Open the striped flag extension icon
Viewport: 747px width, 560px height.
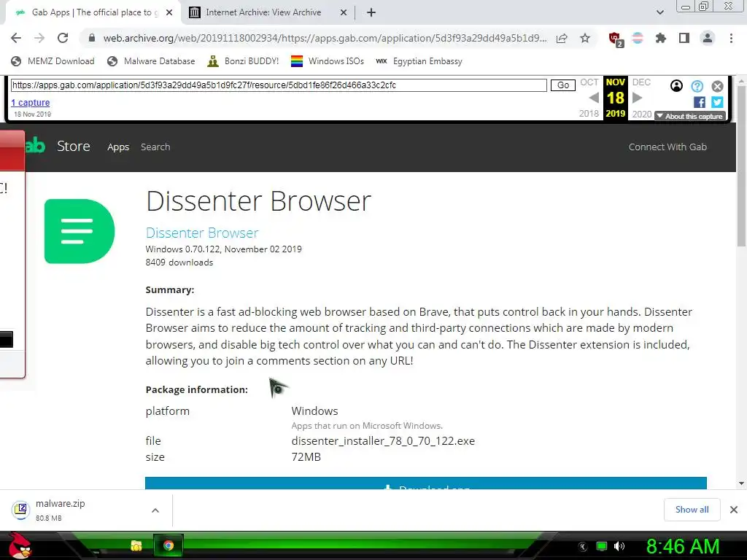tap(638, 38)
